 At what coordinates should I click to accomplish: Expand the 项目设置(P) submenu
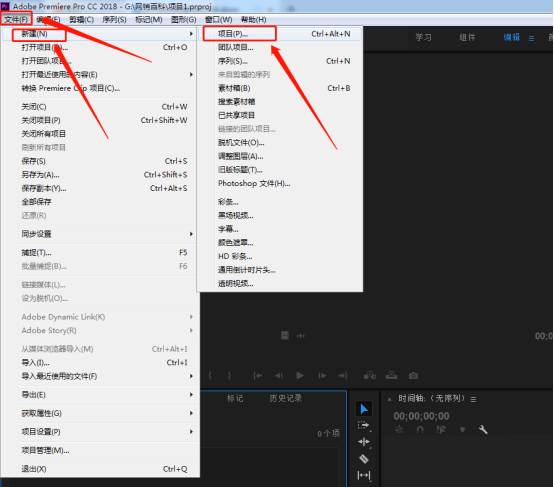pyautogui.click(x=99, y=432)
